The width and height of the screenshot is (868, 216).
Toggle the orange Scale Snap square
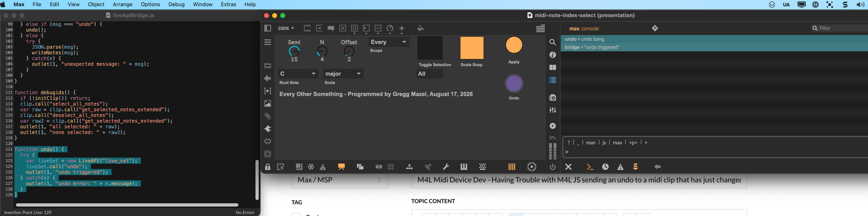pyautogui.click(x=472, y=48)
